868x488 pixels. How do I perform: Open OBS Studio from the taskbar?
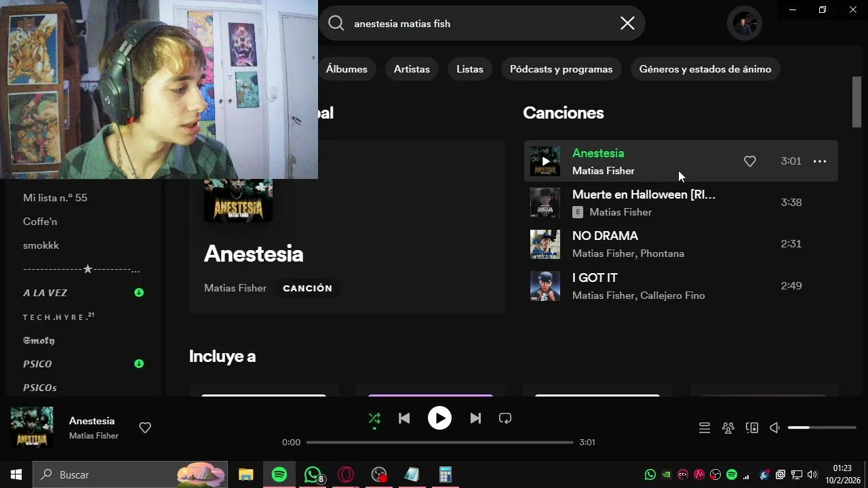(x=379, y=474)
